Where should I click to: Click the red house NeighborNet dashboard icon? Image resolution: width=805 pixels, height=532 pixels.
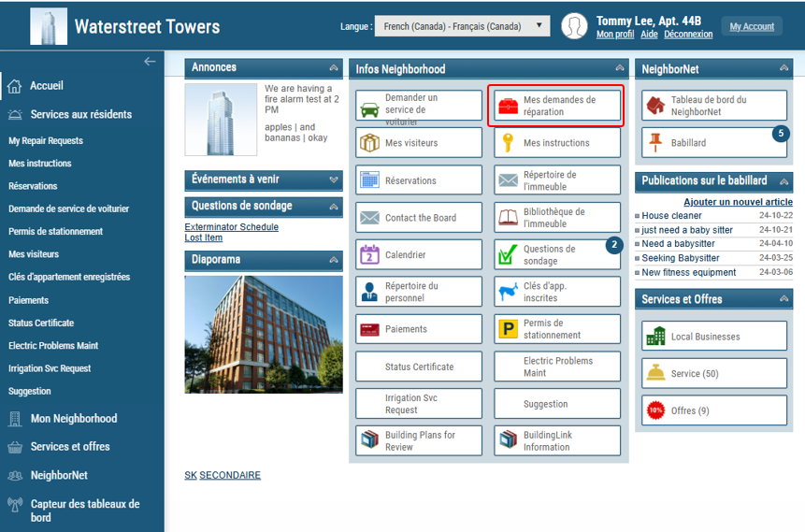[655, 106]
